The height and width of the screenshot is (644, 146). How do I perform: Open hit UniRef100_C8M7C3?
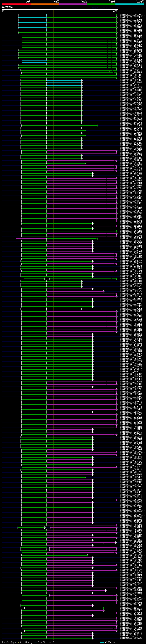pos(131,349)
